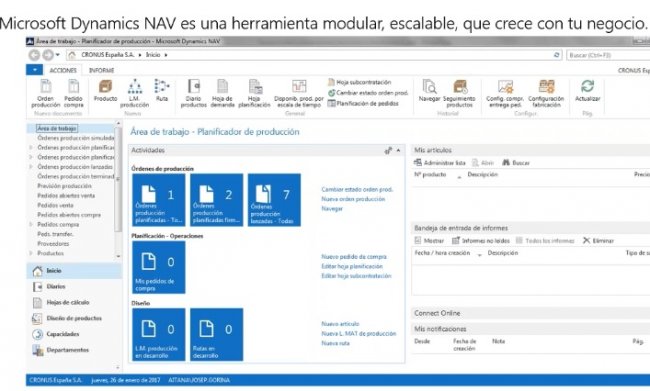Screen dimensions: 650x391
Task: Open Diario productos
Action: click(x=194, y=93)
